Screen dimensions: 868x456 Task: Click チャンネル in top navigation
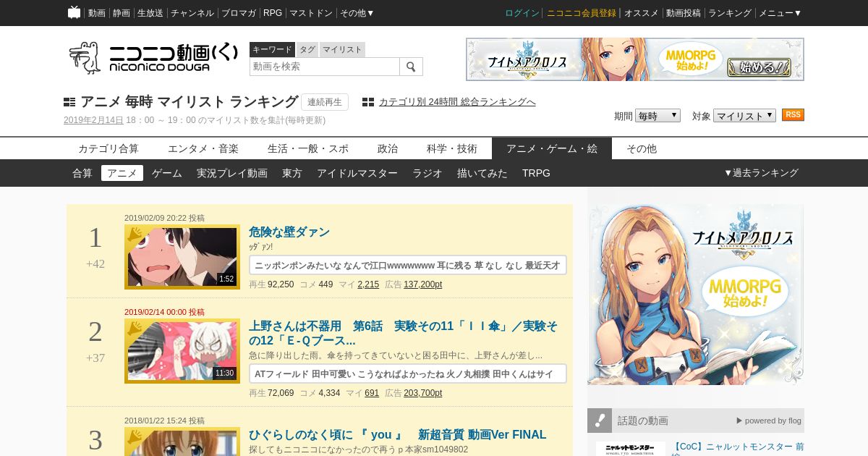(x=192, y=13)
